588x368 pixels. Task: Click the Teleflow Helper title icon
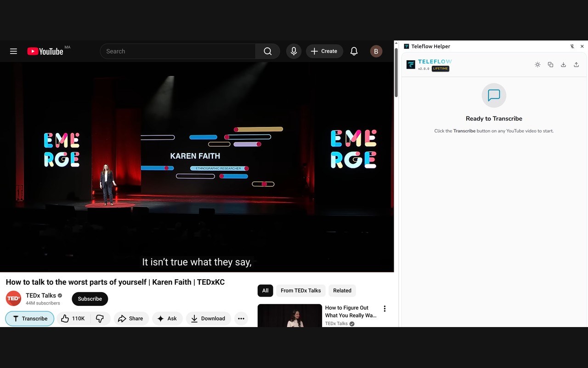(x=407, y=46)
